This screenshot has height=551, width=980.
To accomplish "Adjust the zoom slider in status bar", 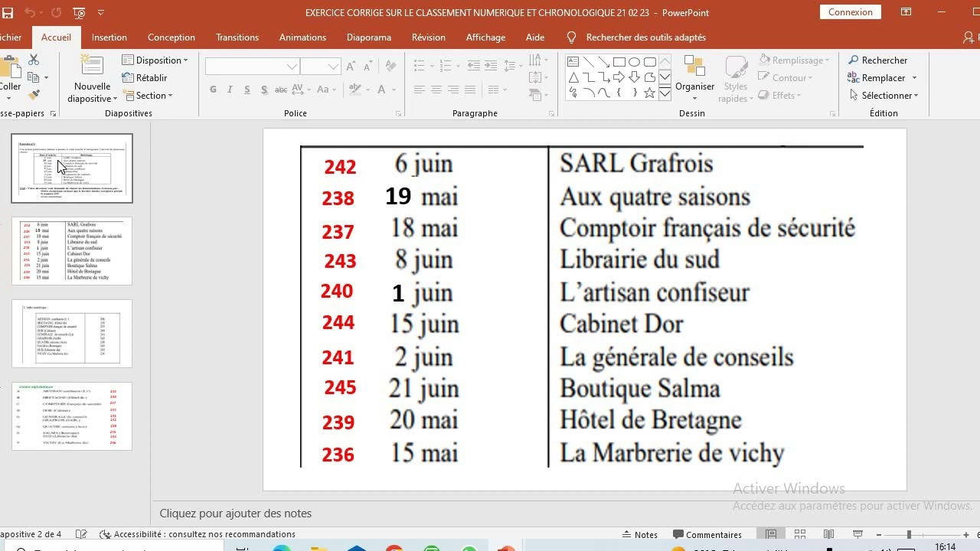I will [x=909, y=534].
